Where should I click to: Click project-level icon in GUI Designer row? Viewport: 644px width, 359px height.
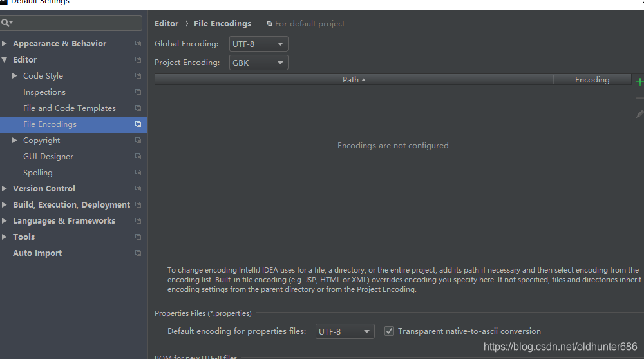tap(138, 156)
